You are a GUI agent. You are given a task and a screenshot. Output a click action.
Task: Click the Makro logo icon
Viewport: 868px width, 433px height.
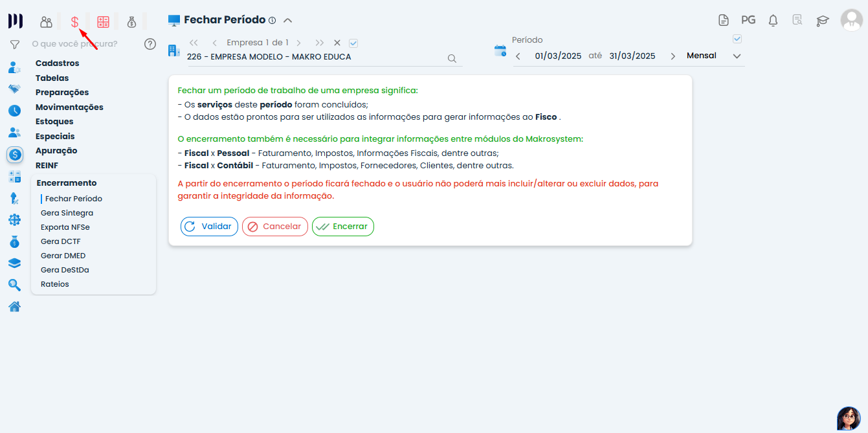pos(15,21)
